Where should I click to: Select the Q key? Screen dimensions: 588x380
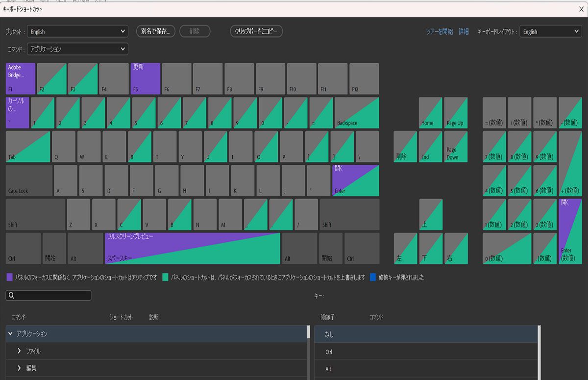64,147
